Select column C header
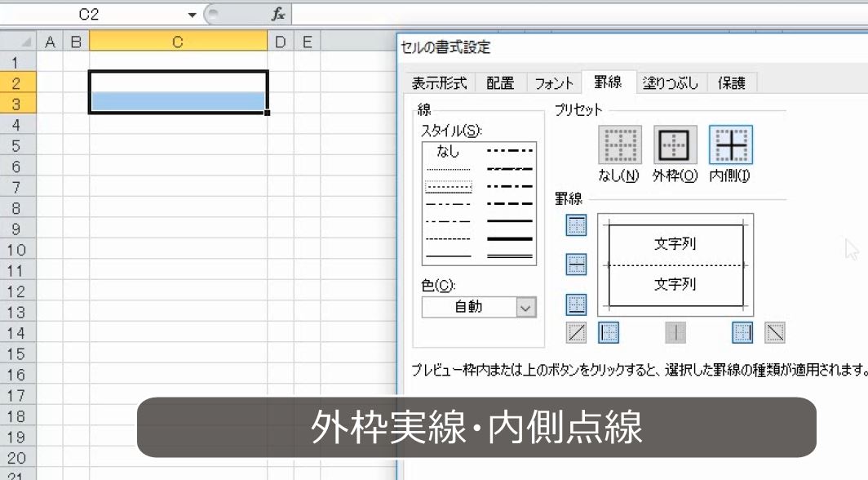Viewport: 868px width, 480px height. [x=178, y=42]
